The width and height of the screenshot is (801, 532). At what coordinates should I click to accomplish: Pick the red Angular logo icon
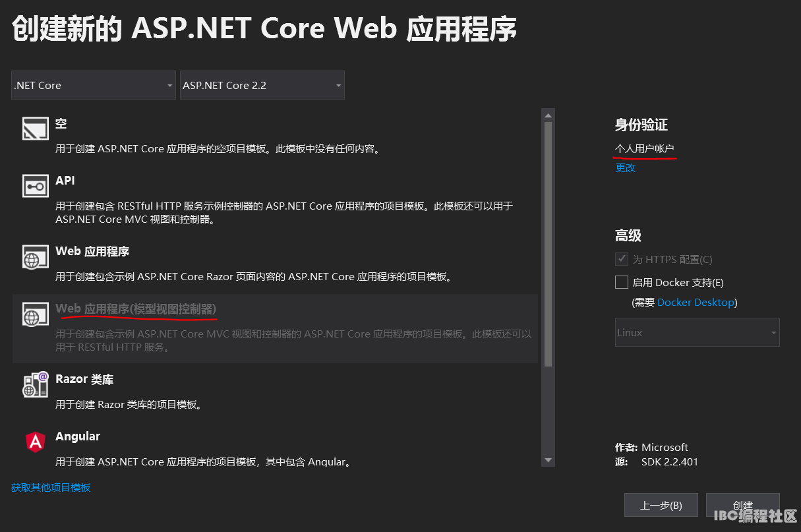pos(36,441)
